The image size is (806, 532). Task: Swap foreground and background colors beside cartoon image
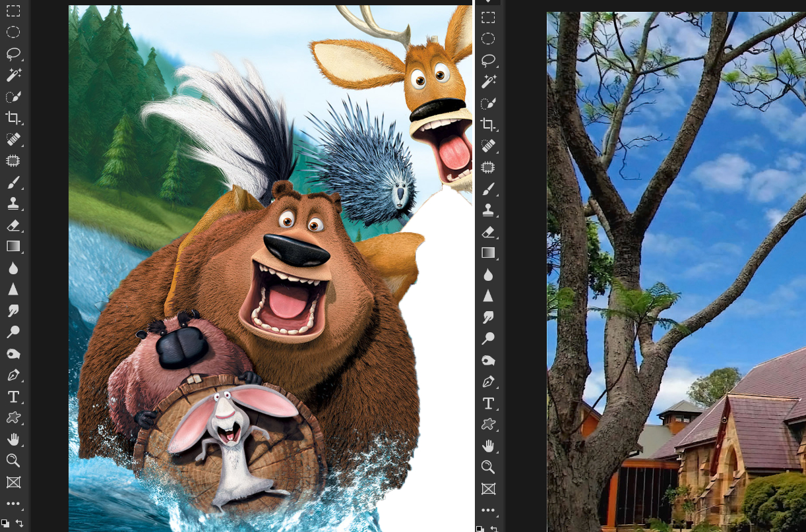20,523
